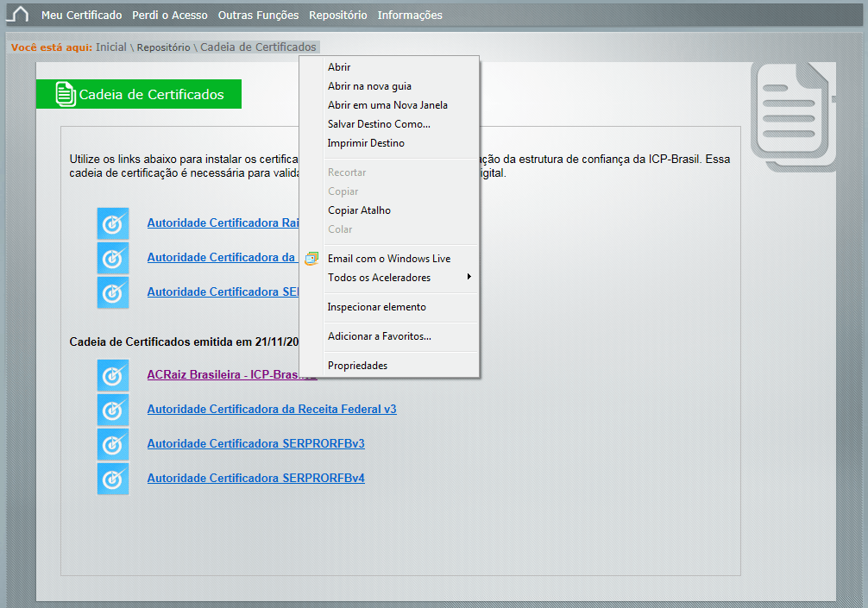Click the 'Você está aqui:' label
Screen dimensions: 868x608
point(52,47)
